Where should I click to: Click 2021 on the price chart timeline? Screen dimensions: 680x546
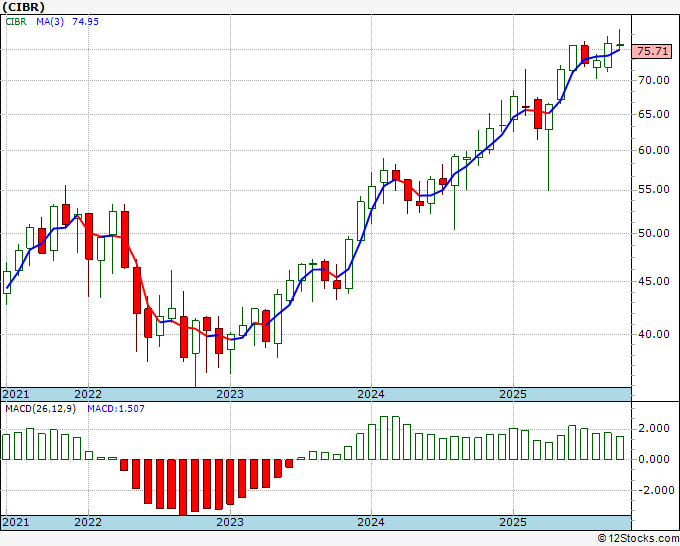16,394
